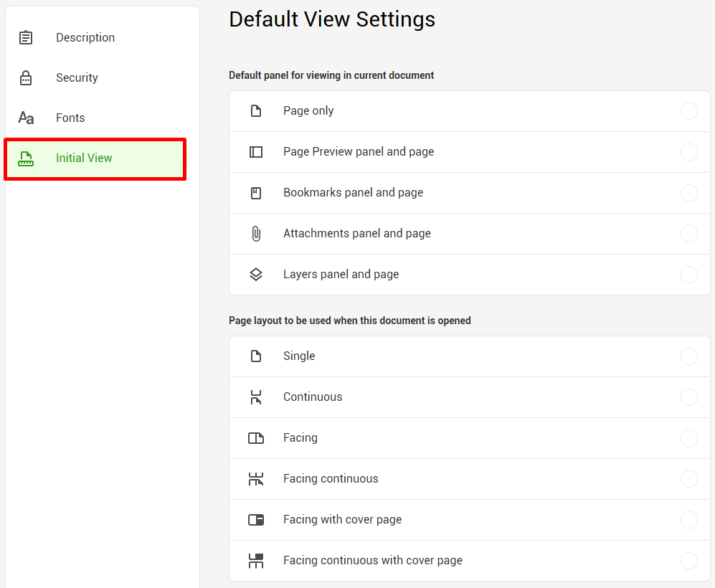Choose the Facing continuous with cover page option
The image size is (715, 588).
click(x=470, y=561)
